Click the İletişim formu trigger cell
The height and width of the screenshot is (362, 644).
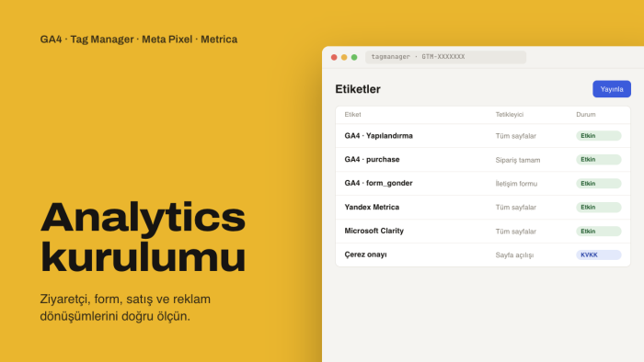coord(516,184)
